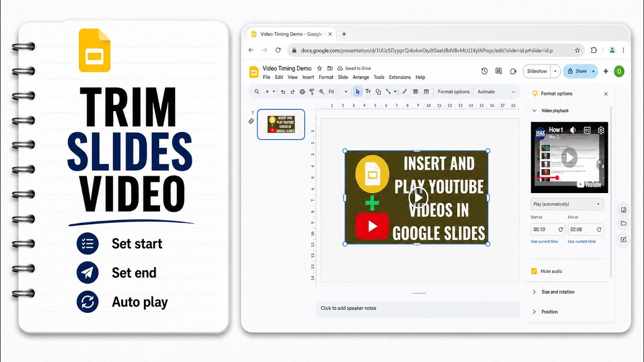The image size is (644, 362).
Task: Bookmark this page with the star
Action: (x=577, y=50)
